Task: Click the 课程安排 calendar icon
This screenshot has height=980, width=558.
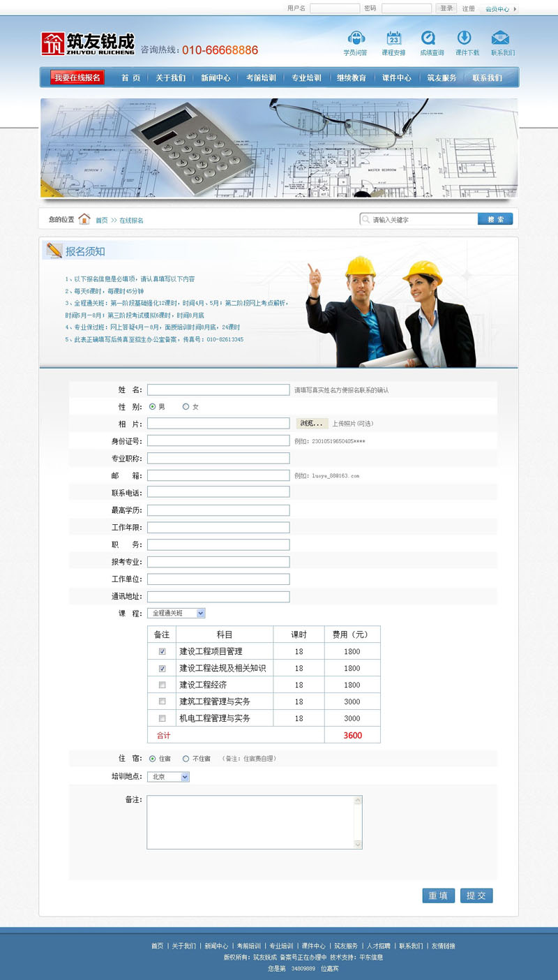Action: (x=393, y=40)
